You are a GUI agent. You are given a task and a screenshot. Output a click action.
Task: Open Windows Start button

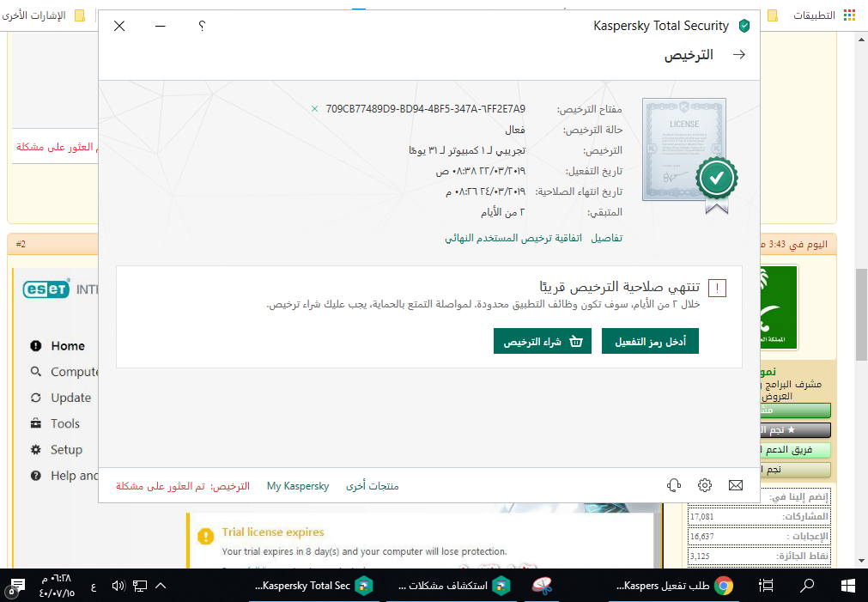[847, 586]
